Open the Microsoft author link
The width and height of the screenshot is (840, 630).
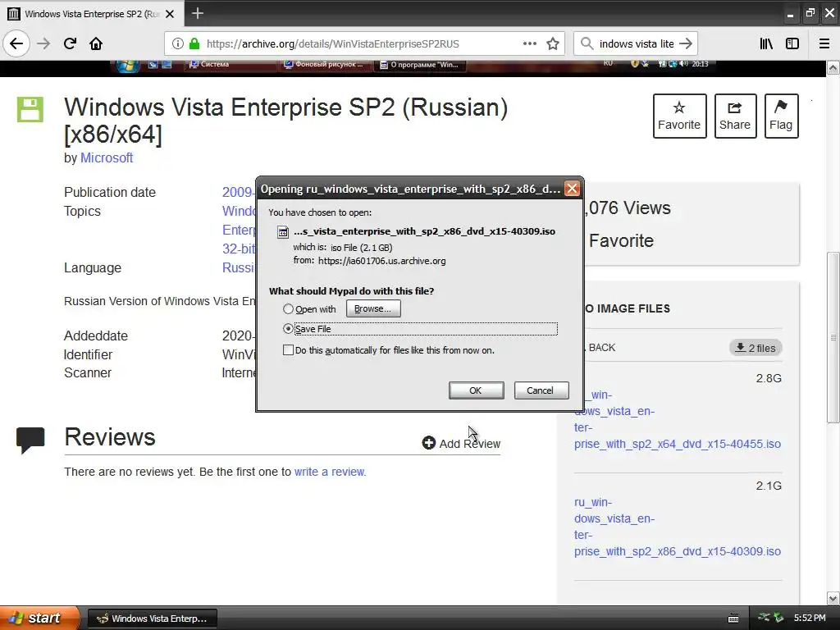click(x=107, y=158)
